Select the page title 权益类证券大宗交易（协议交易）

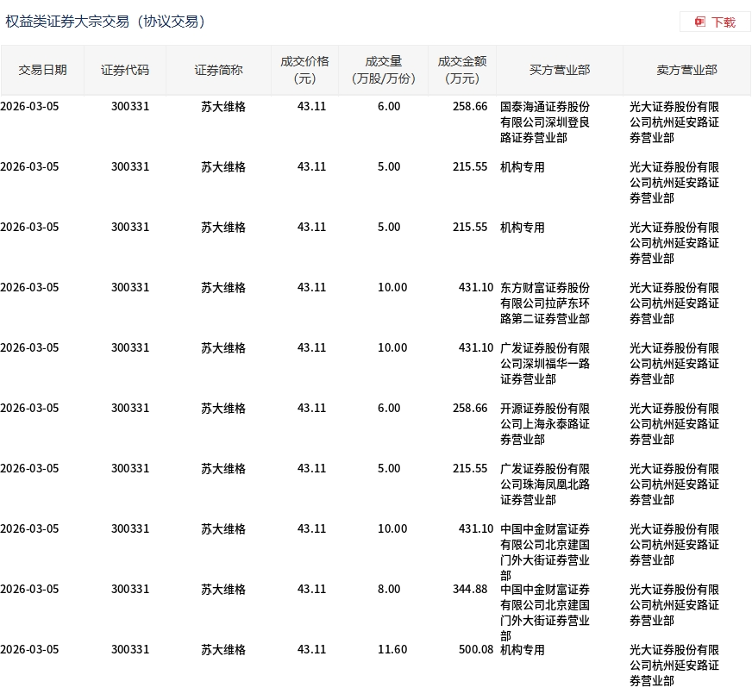(x=105, y=22)
